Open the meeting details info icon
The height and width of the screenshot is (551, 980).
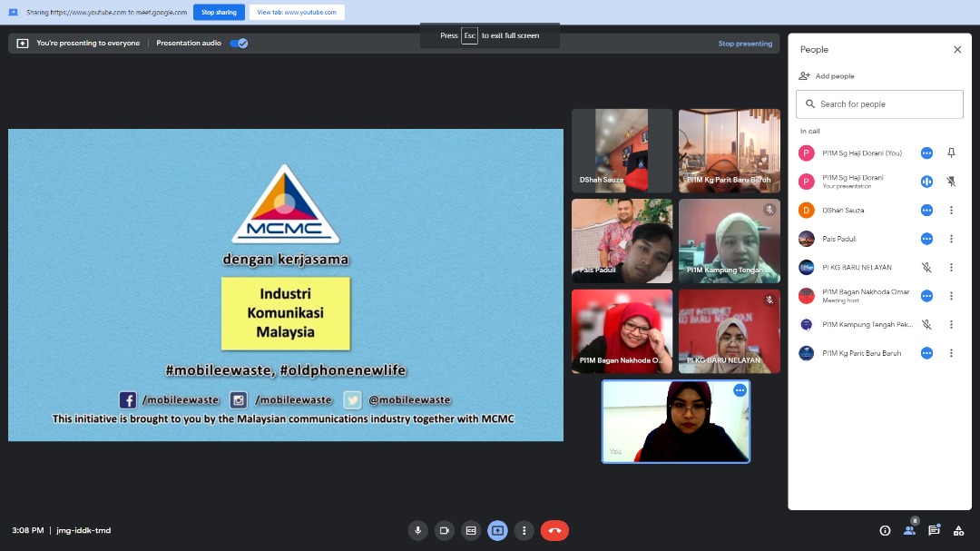(x=885, y=530)
